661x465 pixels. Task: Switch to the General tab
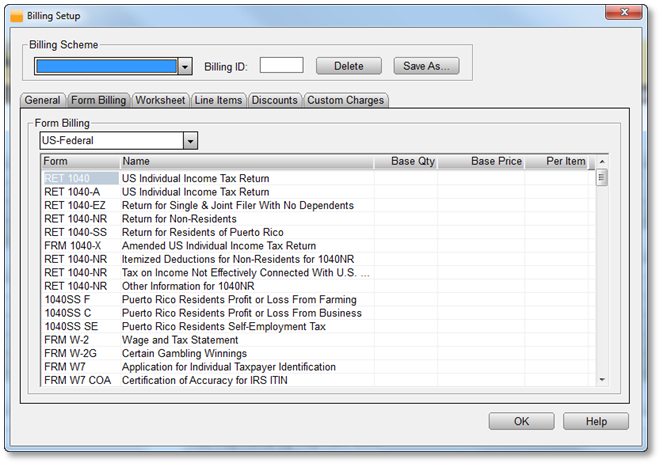tap(42, 100)
